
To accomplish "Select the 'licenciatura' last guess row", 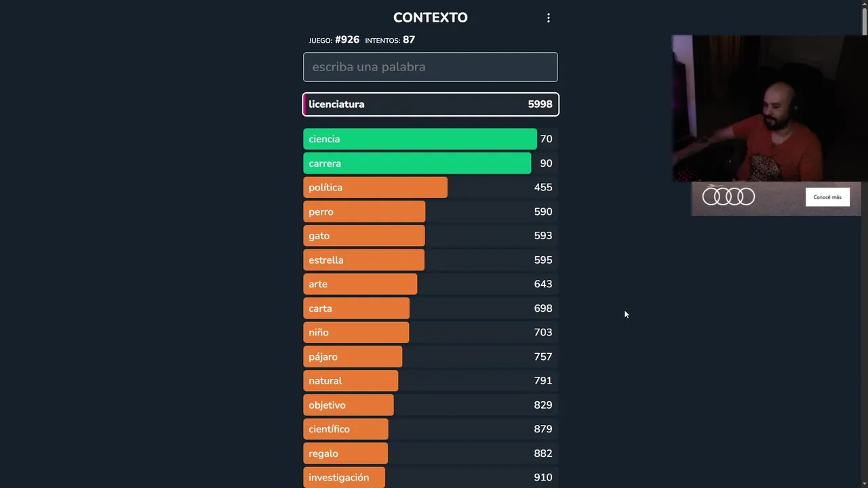I will (x=430, y=104).
